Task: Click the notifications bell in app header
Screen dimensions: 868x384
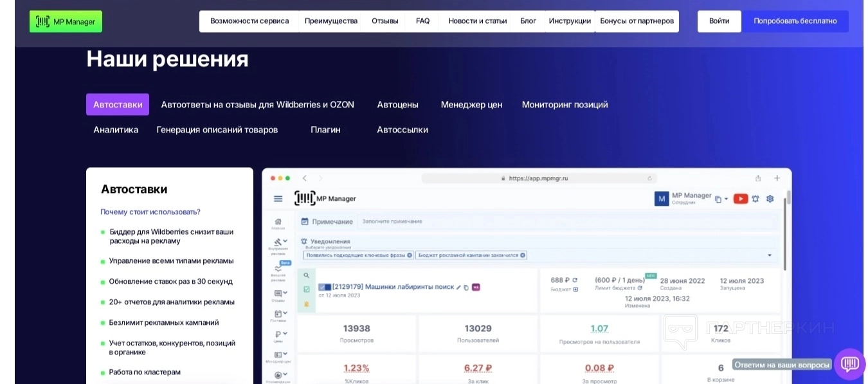Action: pos(755,199)
